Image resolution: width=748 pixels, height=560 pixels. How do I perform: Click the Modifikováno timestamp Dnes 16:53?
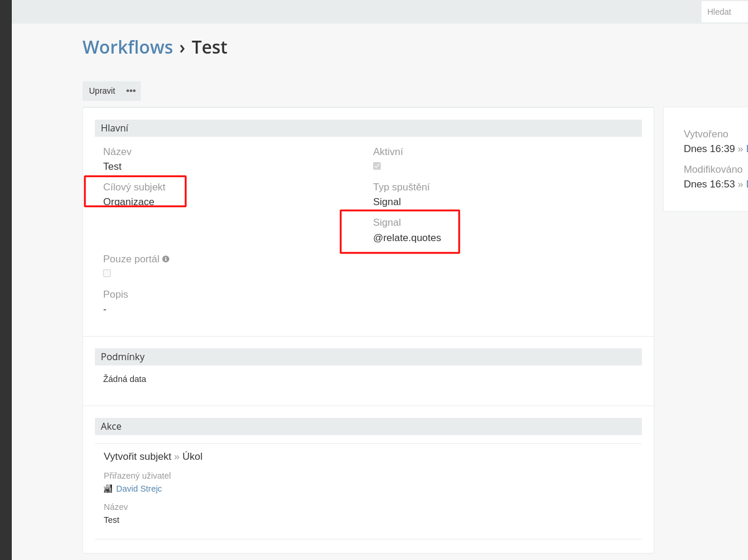tap(709, 185)
